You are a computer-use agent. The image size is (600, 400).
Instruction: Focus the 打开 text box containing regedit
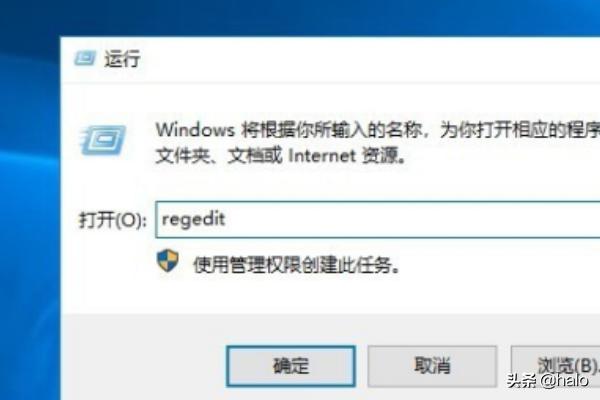click(378, 220)
